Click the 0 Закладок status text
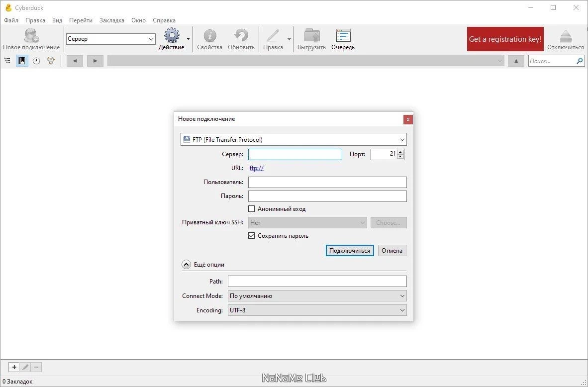 click(17, 382)
